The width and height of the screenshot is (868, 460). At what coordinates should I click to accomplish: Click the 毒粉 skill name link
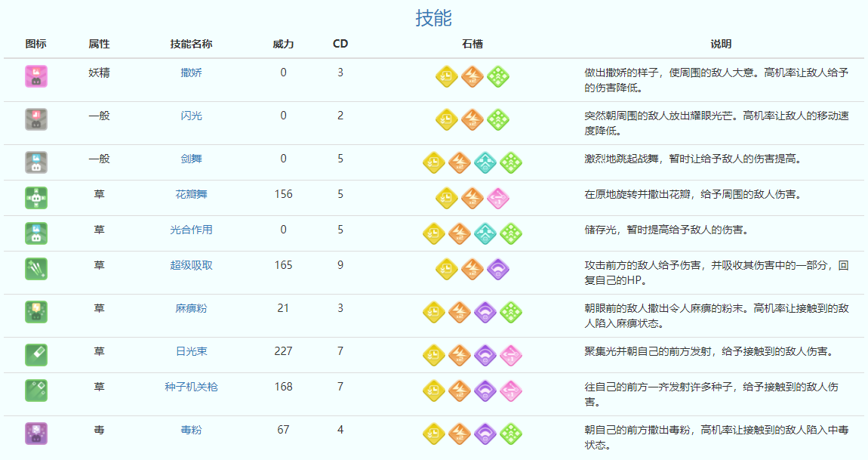click(x=191, y=430)
